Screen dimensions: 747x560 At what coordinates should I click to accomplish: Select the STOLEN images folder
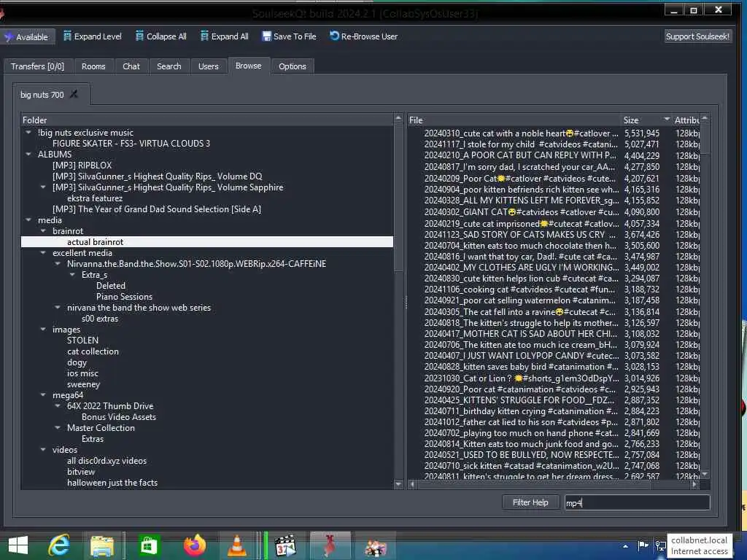[83, 341]
